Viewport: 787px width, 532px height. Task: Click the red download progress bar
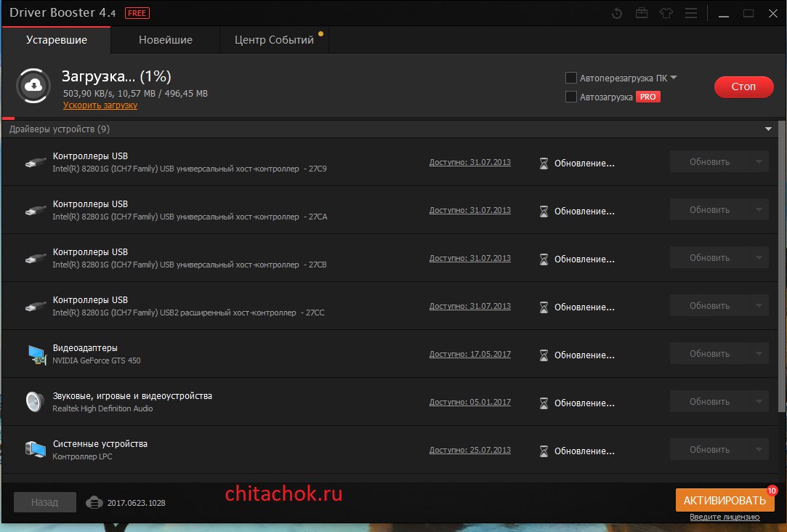[x=8, y=118]
